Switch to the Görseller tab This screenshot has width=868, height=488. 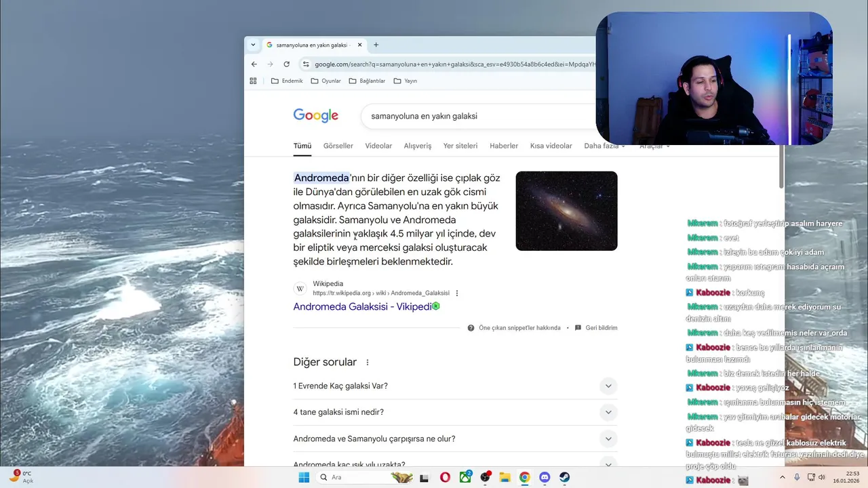[338, 146]
